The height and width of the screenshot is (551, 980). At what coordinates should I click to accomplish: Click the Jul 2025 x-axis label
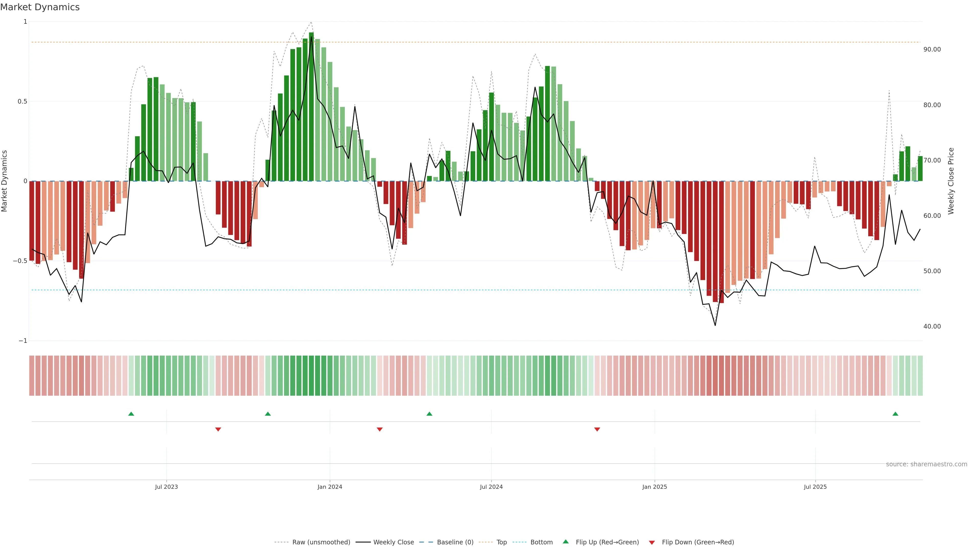[815, 487]
